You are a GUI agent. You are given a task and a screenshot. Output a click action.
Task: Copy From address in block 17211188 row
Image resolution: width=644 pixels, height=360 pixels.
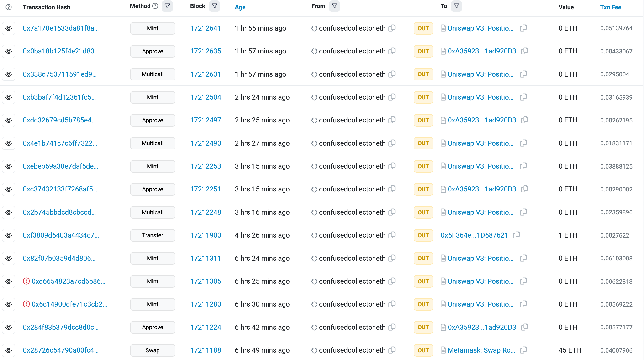[392, 350]
